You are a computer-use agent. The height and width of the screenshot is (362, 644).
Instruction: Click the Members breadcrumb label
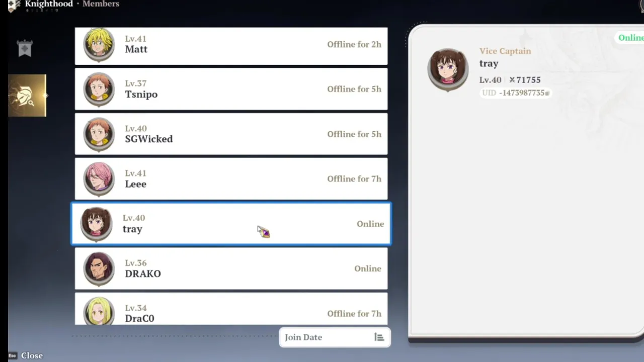[x=101, y=4]
